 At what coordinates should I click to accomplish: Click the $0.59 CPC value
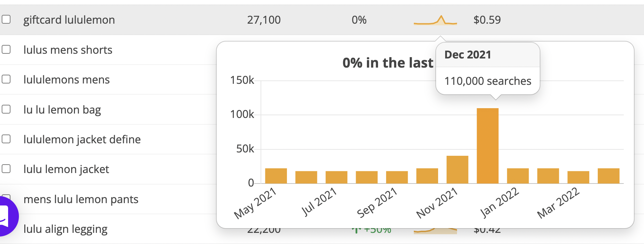point(487,20)
